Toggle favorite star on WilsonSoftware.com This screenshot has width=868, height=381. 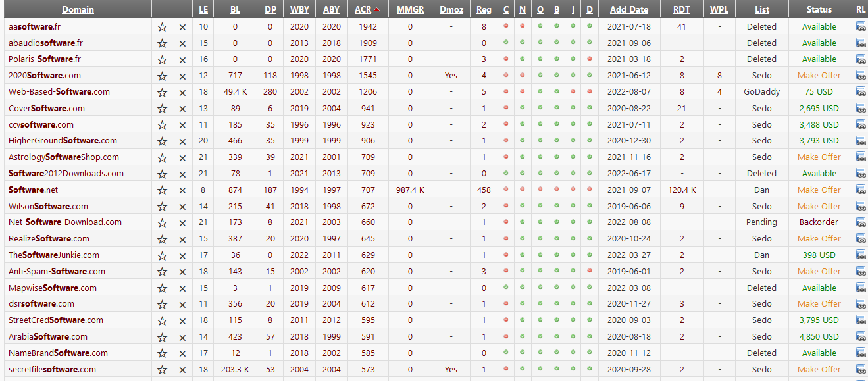pyautogui.click(x=162, y=207)
